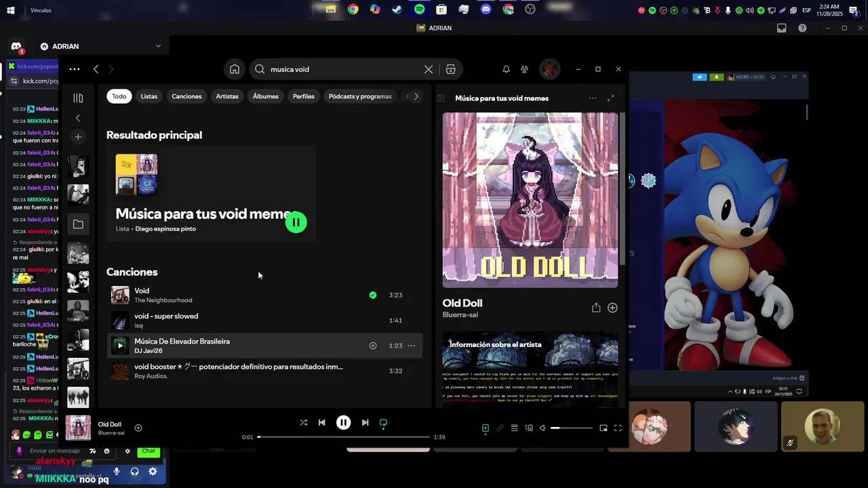
Task: Go to the previous track
Action: (322, 422)
